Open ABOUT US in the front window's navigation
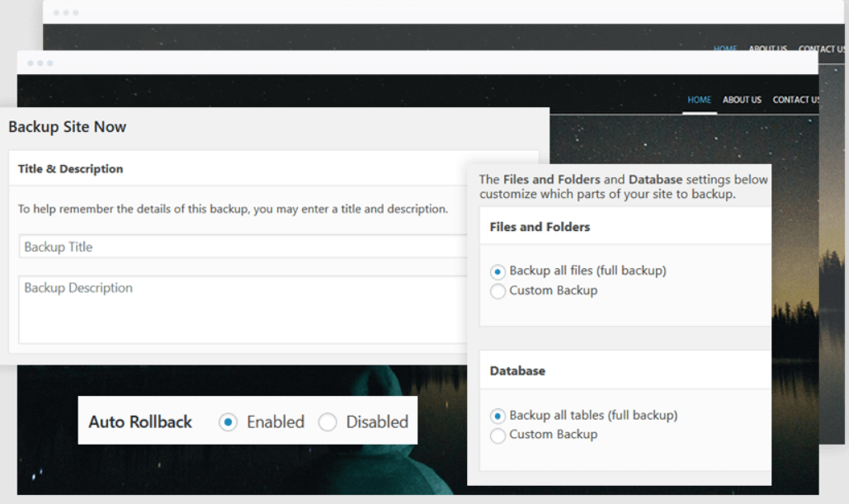 (742, 100)
